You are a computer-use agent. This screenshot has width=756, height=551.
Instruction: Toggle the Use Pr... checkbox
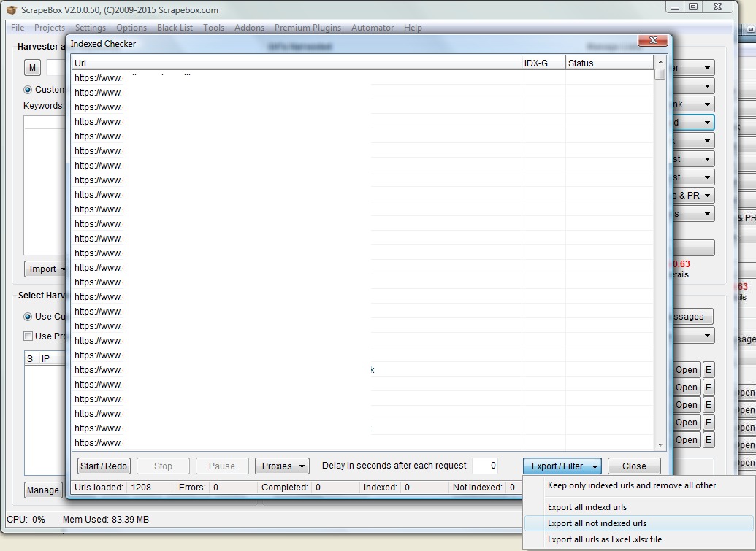[x=28, y=336]
